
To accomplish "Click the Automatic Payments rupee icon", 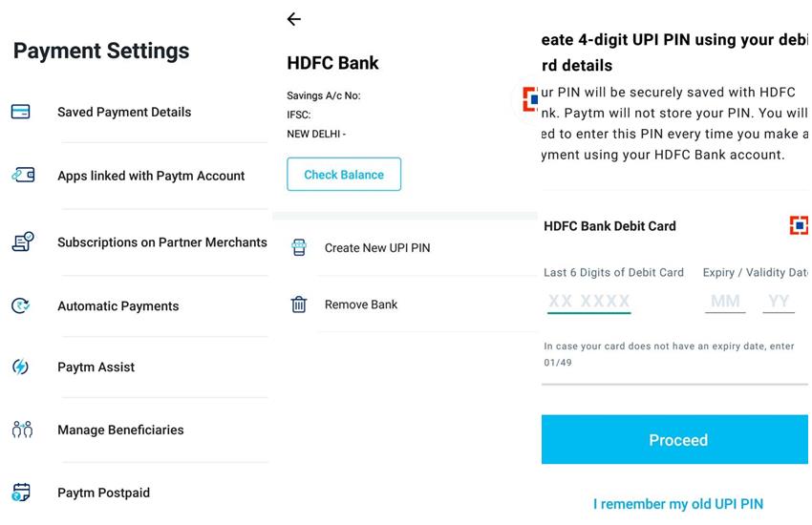I will (21, 305).
